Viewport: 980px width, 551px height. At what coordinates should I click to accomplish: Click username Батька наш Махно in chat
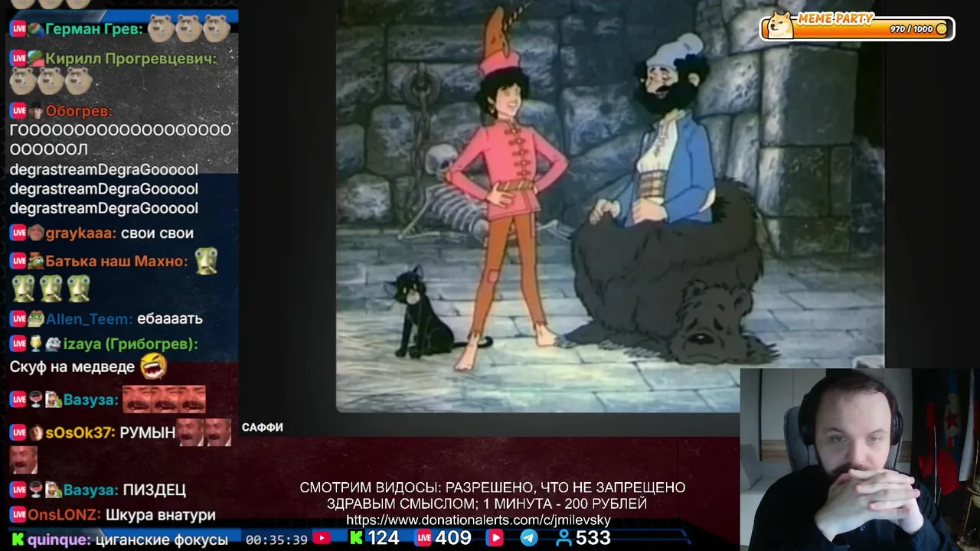(x=116, y=262)
